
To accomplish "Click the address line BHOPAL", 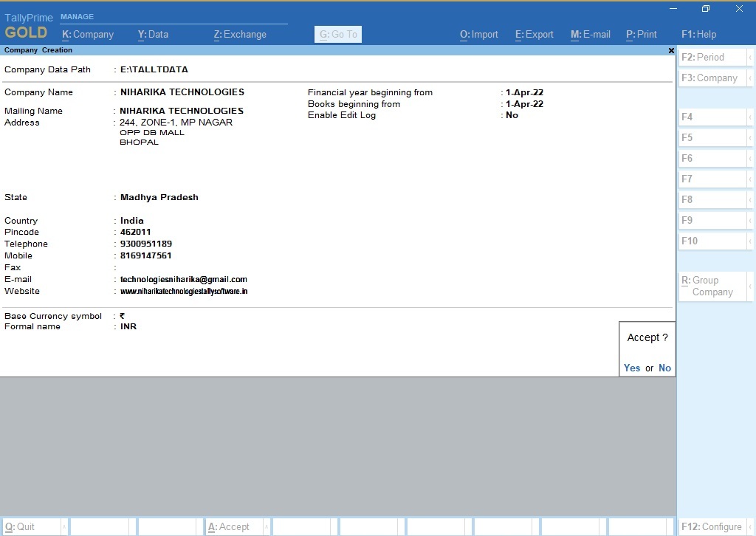I will coord(139,142).
